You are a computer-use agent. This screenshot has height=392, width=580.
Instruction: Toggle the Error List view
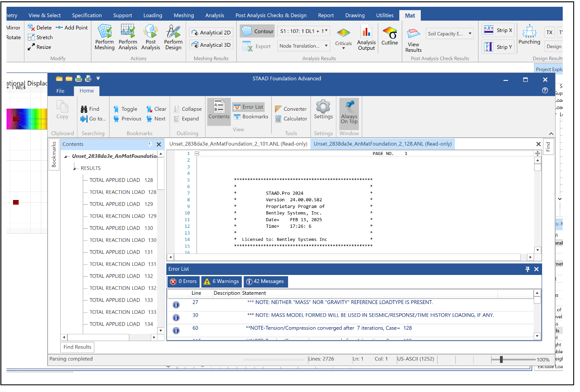tap(248, 107)
